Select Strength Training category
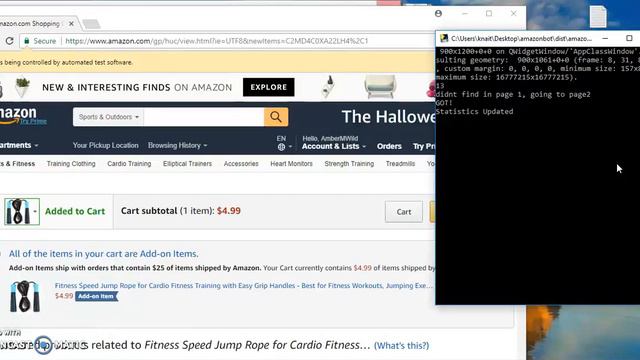 point(349,164)
